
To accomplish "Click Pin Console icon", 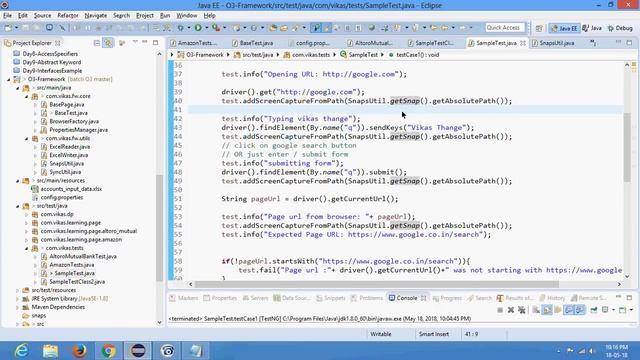I will tap(593, 310).
